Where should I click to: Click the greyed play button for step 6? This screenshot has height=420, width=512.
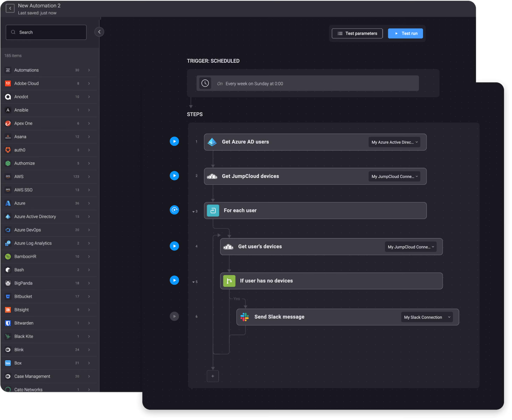pyautogui.click(x=174, y=317)
